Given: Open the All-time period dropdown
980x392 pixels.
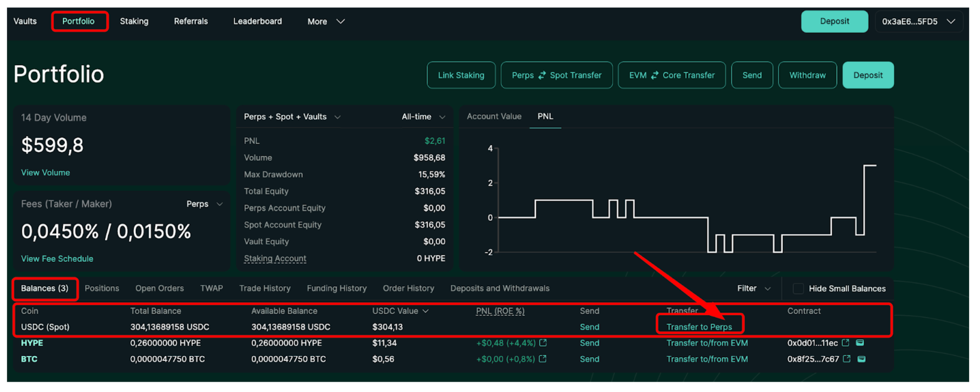Looking at the screenshot, I should [x=423, y=117].
